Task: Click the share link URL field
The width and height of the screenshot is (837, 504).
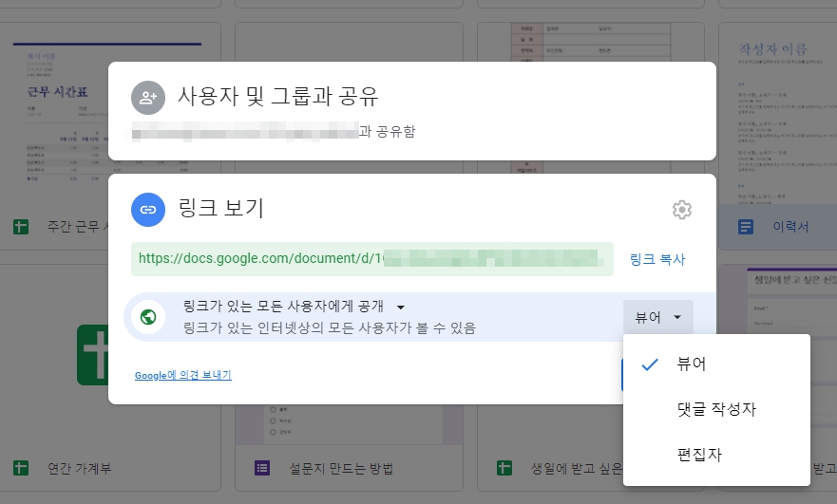Action: pyautogui.click(x=372, y=259)
